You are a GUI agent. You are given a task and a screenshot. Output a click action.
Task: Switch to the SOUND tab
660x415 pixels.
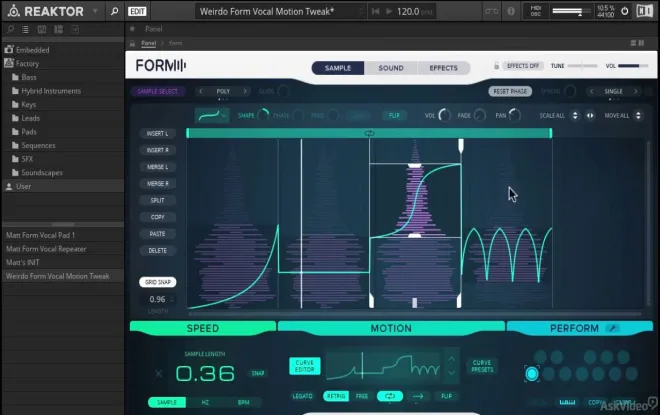(391, 68)
